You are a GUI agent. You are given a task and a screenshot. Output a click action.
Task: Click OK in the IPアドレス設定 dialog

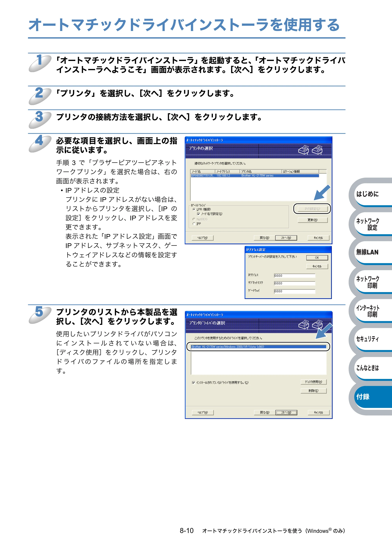coord(317,258)
